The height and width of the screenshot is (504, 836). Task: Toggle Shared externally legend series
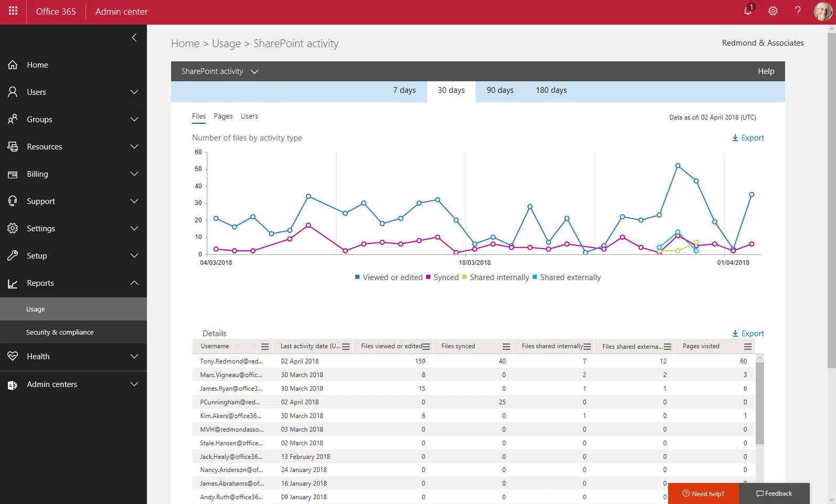tap(566, 277)
